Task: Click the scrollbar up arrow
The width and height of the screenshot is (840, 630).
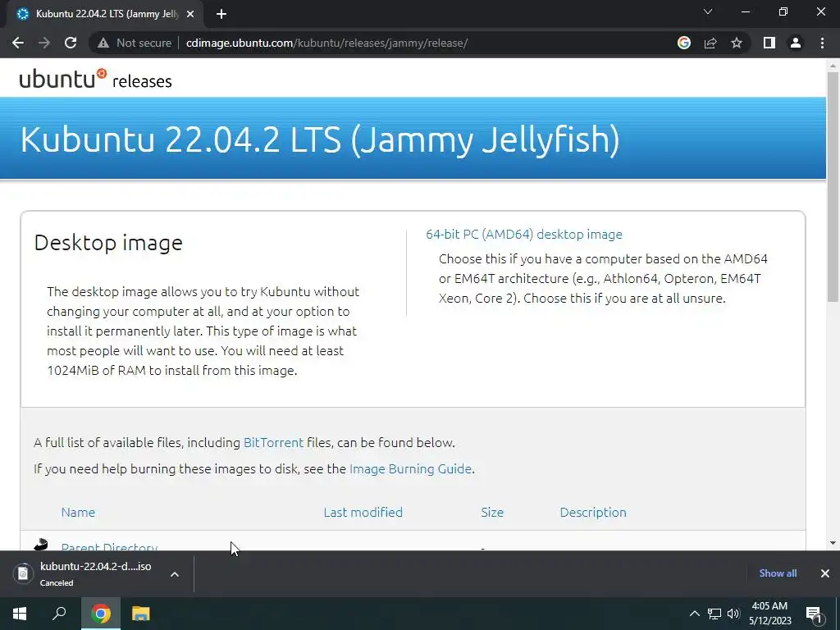Action: tap(833, 66)
